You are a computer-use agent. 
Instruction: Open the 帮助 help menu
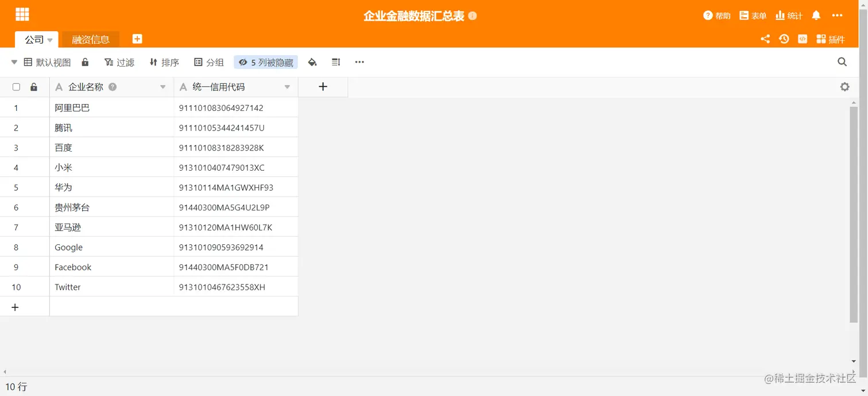(x=717, y=16)
